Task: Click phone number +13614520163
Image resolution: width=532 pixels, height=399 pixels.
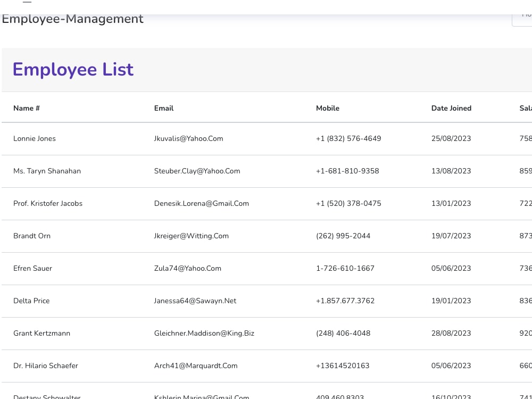Action: 343,366
